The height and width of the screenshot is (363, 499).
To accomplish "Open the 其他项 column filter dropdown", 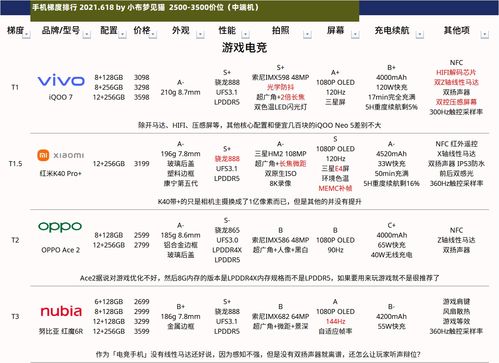I will (485, 34).
